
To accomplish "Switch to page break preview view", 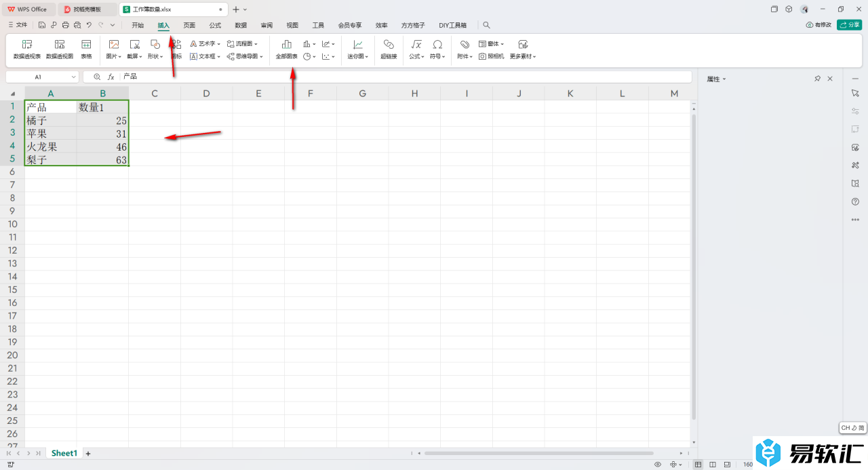I will 726,465.
